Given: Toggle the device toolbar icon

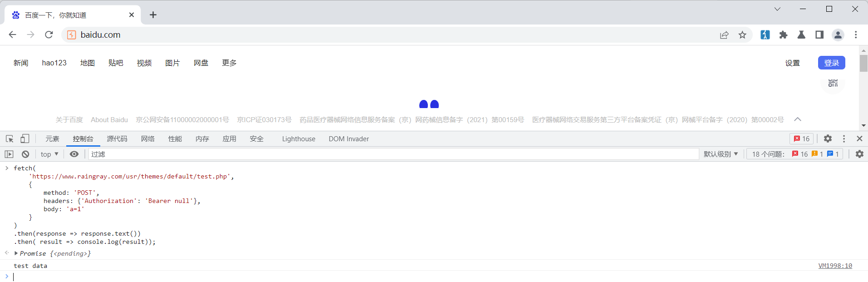Looking at the screenshot, I should click(x=25, y=139).
